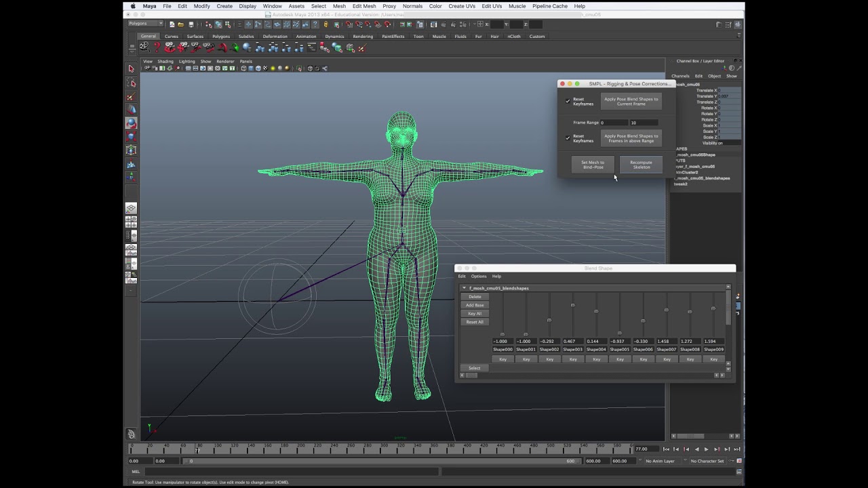The height and width of the screenshot is (488, 868).
Task: Open the viewport Shading menu
Action: pyautogui.click(x=165, y=61)
